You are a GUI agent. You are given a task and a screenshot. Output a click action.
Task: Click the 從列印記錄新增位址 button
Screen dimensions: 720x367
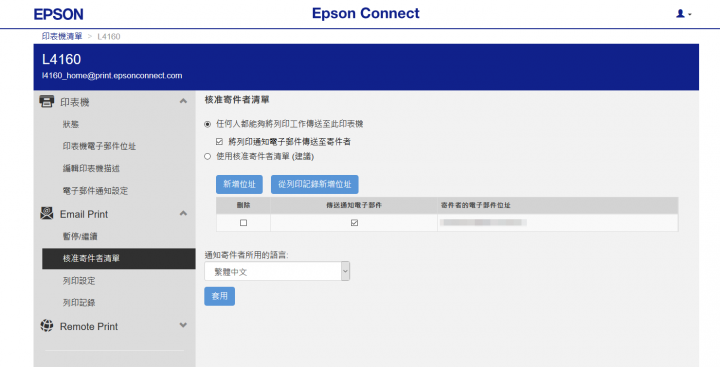315,184
